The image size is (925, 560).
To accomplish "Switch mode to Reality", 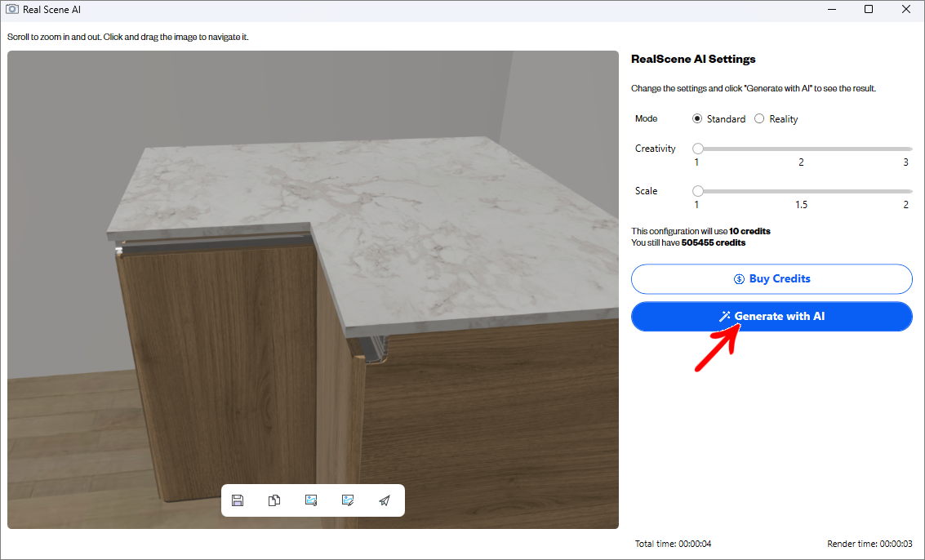I will (759, 119).
